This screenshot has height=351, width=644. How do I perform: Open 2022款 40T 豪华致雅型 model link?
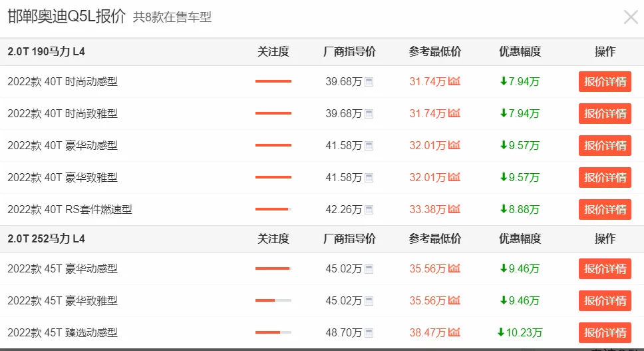click(x=63, y=178)
